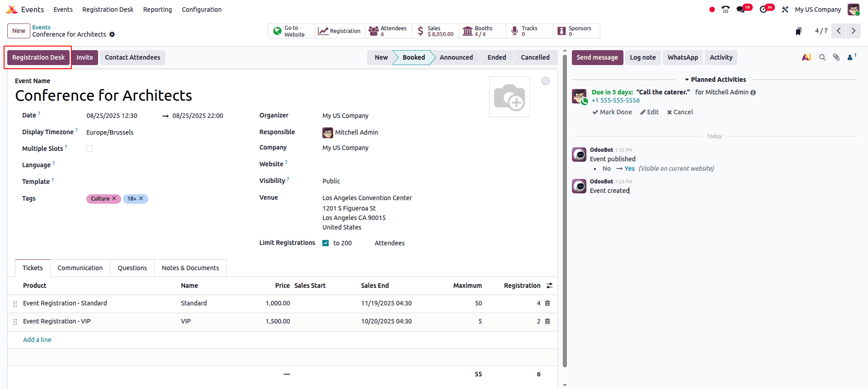The height and width of the screenshot is (389, 868).
Task: Click the Send message button
Action: 597,57
